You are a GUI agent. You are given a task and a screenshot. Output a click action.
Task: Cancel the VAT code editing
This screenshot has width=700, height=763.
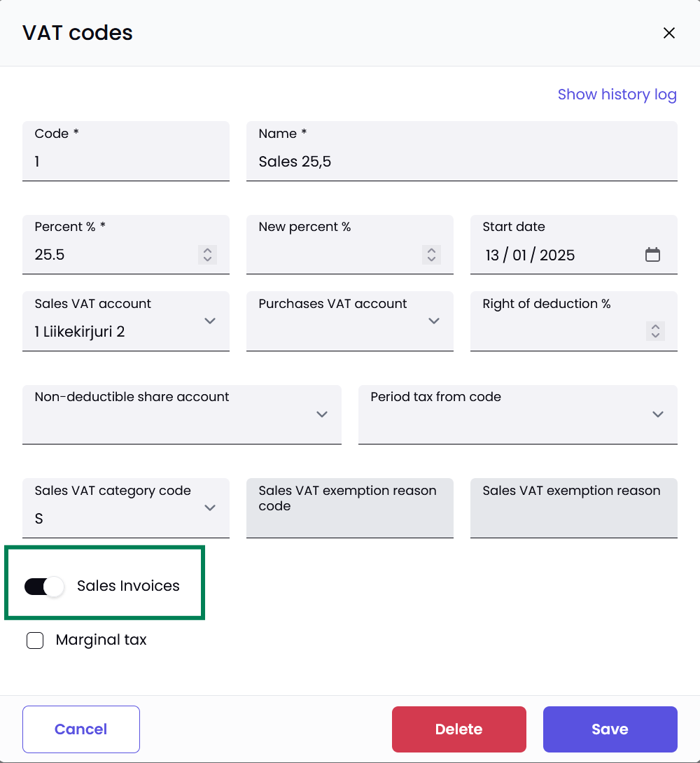point(81,729)
